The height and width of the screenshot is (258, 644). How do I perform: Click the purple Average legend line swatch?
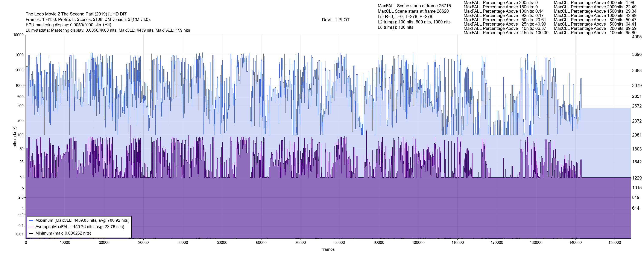tap(31, 227)
